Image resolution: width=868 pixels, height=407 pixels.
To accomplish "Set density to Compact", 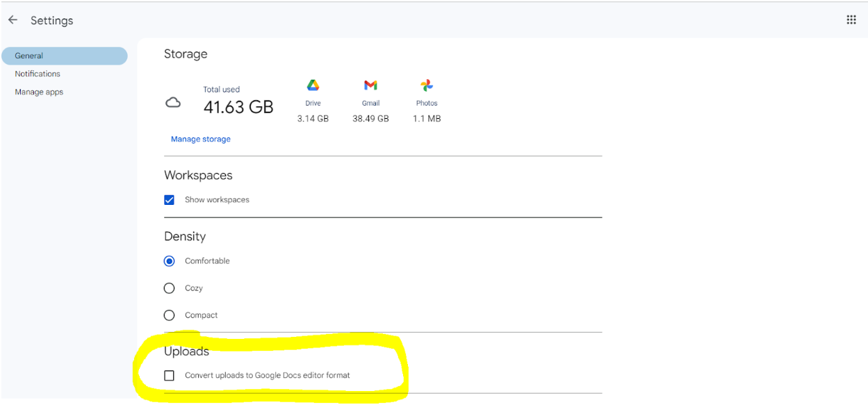I will pos(169,315).
